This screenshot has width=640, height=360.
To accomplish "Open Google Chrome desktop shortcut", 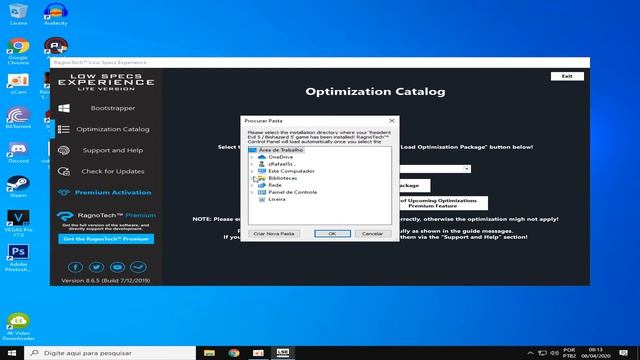I will [18, 51].
